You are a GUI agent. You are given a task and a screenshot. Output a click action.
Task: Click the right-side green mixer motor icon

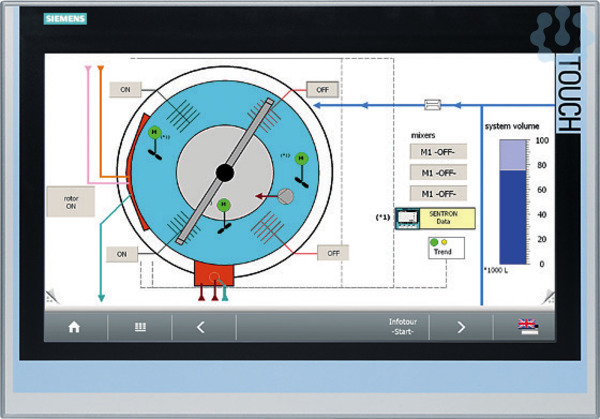(x=297, y=156)
